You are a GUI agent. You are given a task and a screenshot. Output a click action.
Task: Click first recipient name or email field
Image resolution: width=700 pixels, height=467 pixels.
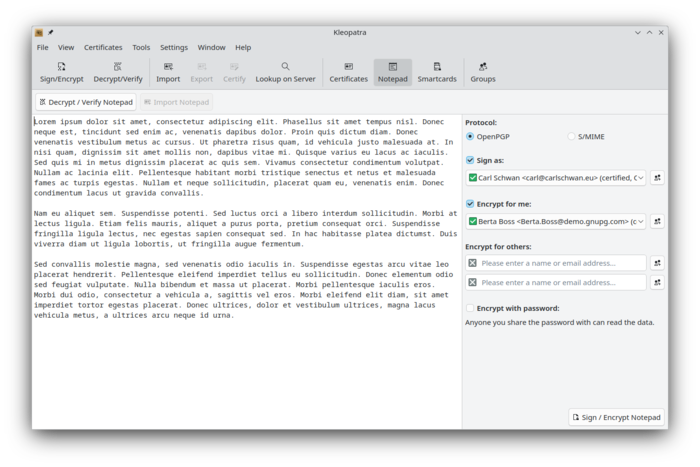(555, 263)
